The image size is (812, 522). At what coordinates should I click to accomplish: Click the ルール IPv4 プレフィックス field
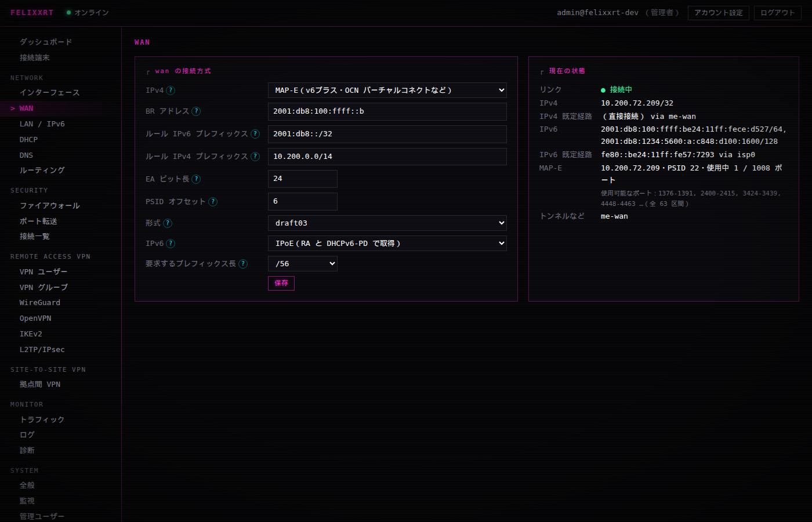point(387,157)
